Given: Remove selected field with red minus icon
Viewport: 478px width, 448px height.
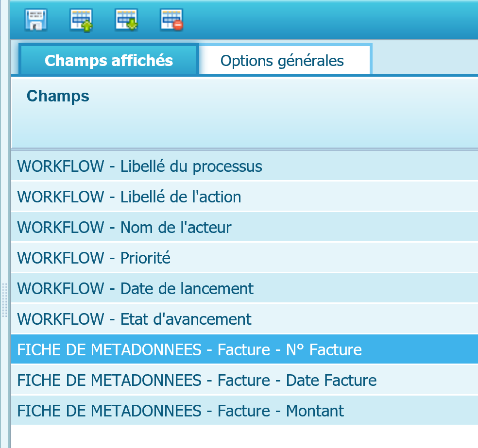Looking at the screenshot, I should [171, 20].
